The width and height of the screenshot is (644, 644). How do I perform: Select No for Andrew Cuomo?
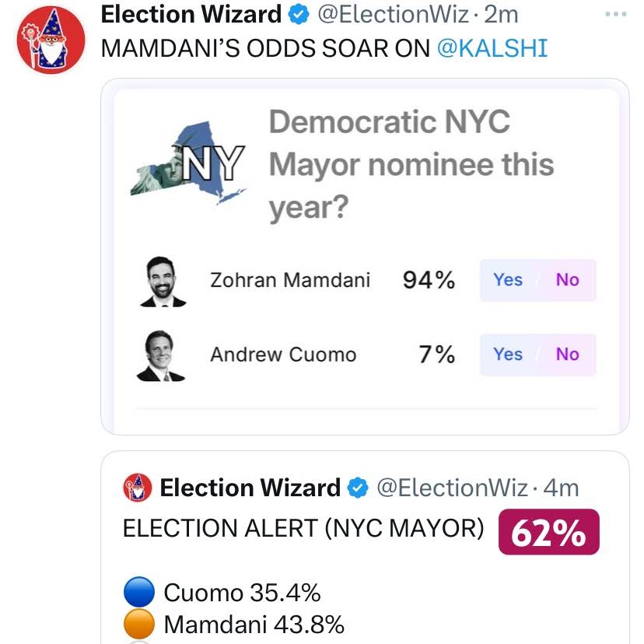coord(568,355)
